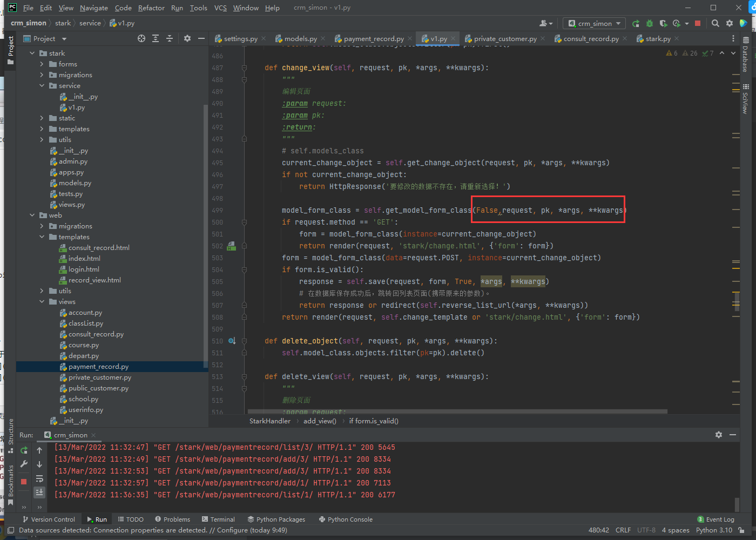Open the Terminal tool window
This screenshot has width=756, height=540.
pos(218,519)
